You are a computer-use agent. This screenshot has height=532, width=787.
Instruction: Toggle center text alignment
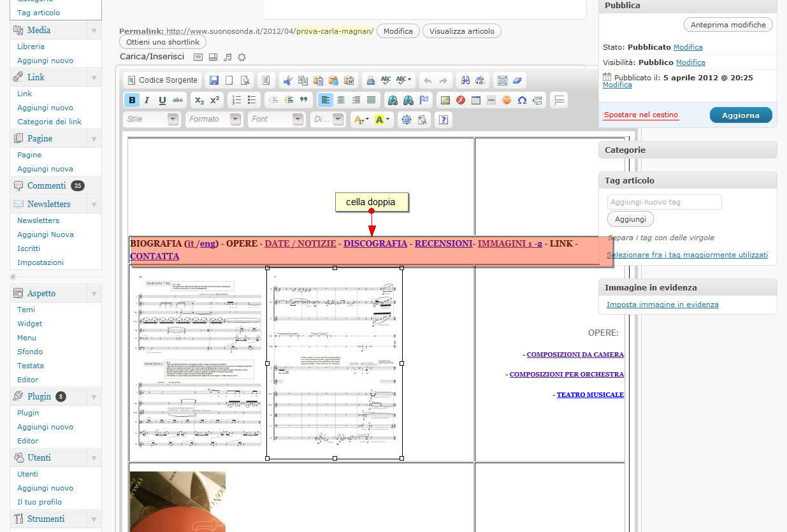coord(341,100)
